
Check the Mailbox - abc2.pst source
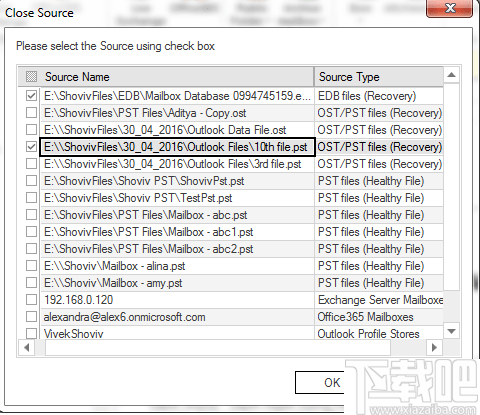[x=31, y=249]
